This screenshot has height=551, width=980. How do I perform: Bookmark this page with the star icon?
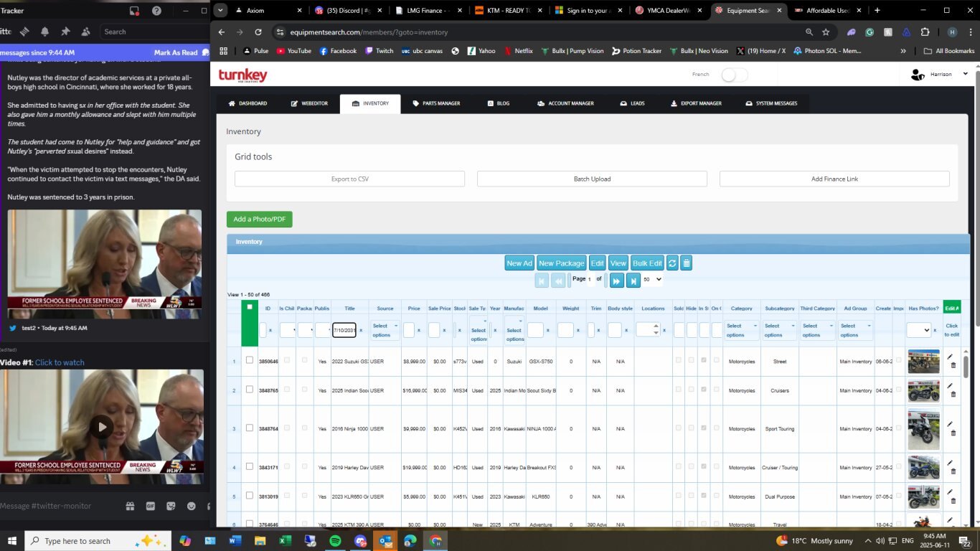pyautogui.click(x=826, y=32)
